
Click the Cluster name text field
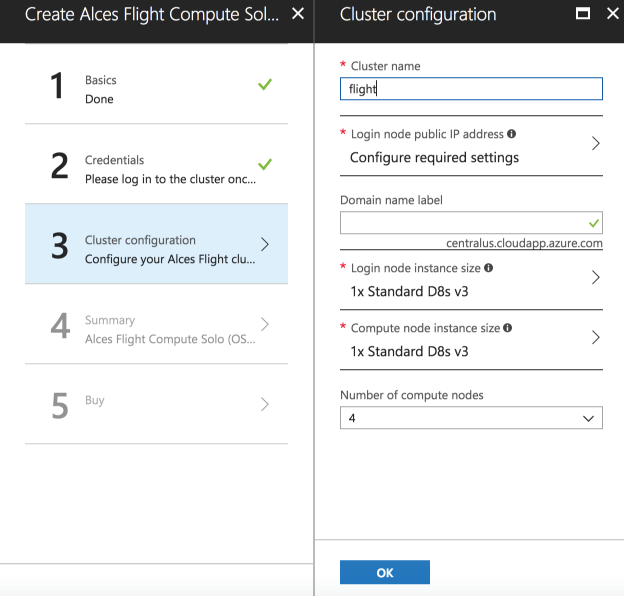click(x=471, y=89)
